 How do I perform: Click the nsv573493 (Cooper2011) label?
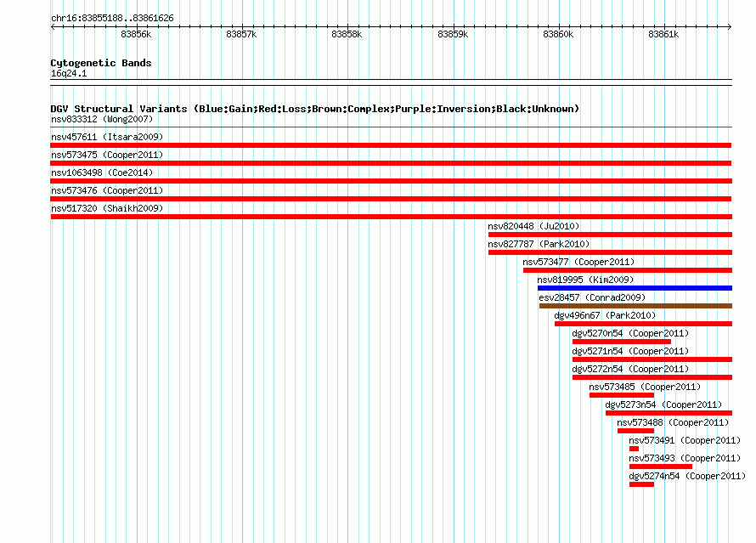(685, 458)
